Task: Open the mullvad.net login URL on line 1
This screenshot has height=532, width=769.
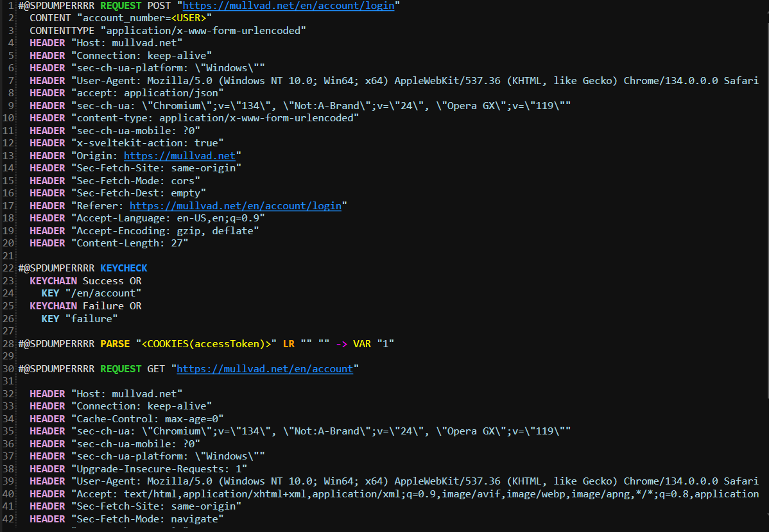Action: tap(288, 6)
